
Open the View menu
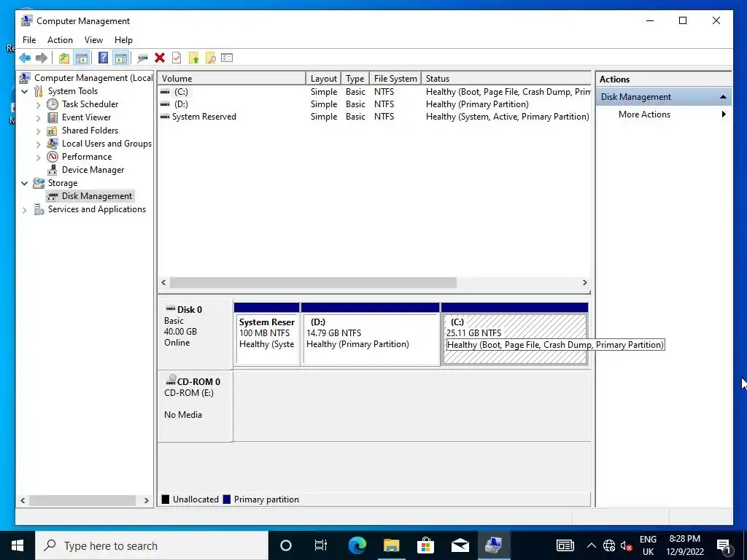tap(93, 40)
